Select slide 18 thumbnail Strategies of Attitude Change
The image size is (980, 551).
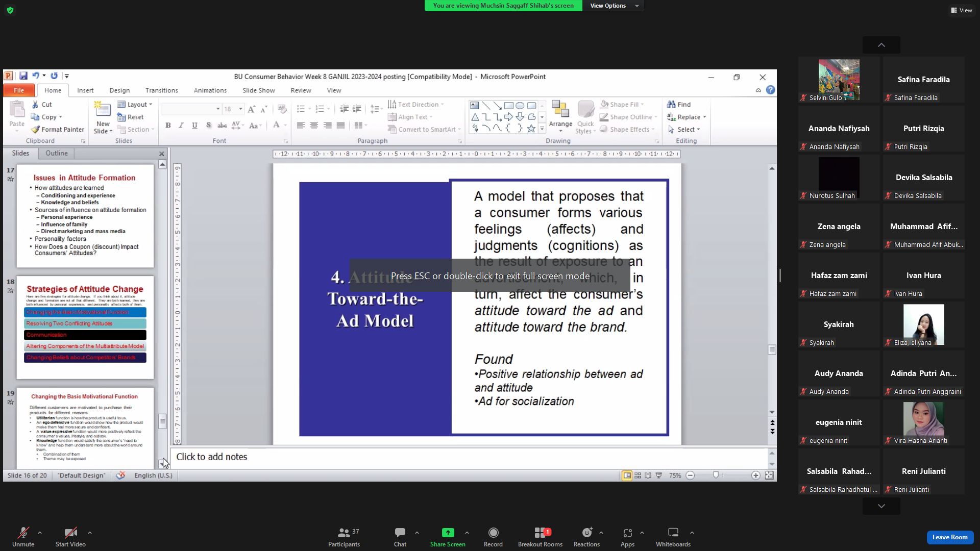pyautogui.click(x=85, y=328)
